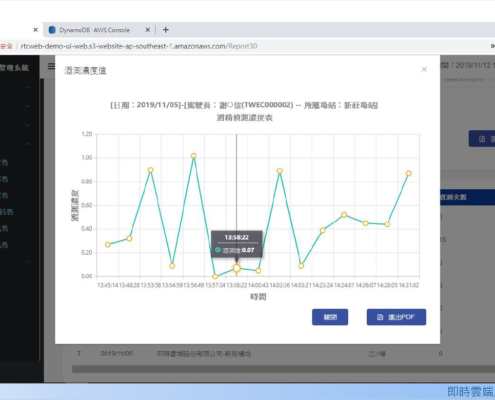Close the leftmost browser tab

point(36,30)
